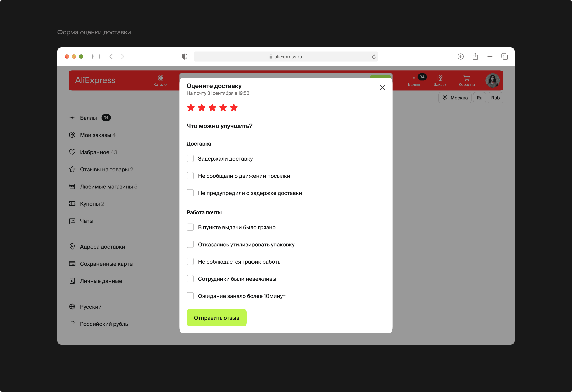
Task: Open 'Любимые магазины' in sidebar
Action: point(103,187)
